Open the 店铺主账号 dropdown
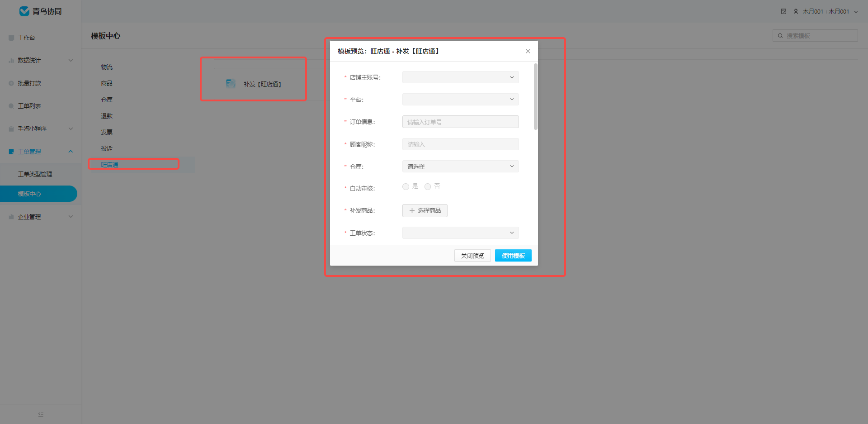The height and width of the screenshot is (424, 868). click(461, 77)
